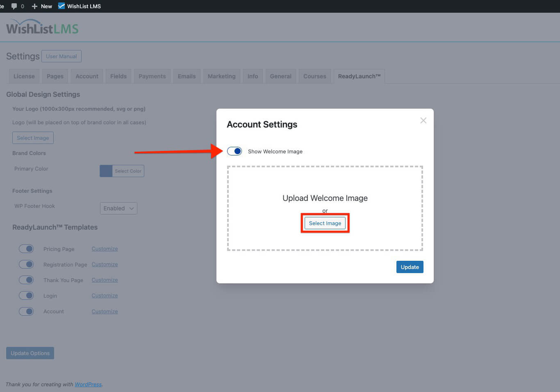Screen dimensions: 560x392
Task: Toggle the Login template switch
Action: (x=26, y=295)
